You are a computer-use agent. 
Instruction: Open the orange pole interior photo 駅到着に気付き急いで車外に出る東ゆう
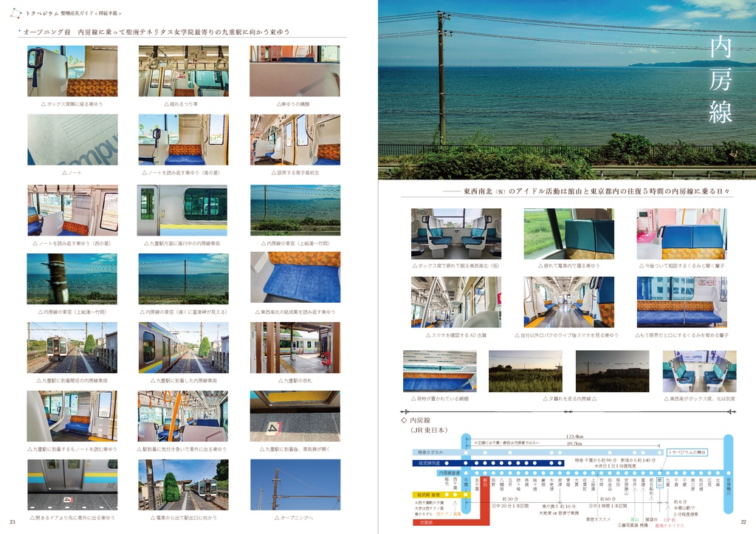coord(183,416)
